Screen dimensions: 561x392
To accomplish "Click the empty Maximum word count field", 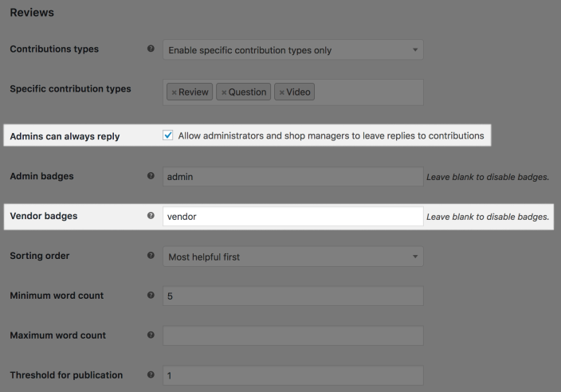I will (x=292, y=336).
